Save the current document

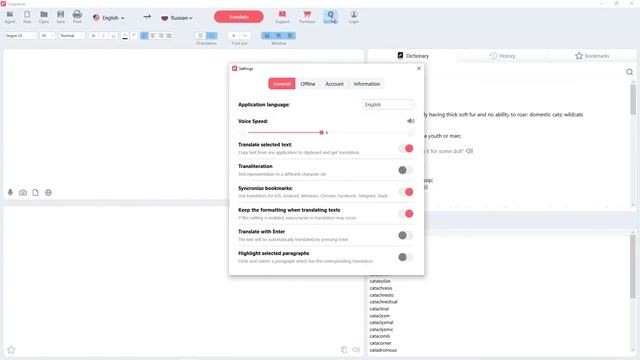coord(60,17)
